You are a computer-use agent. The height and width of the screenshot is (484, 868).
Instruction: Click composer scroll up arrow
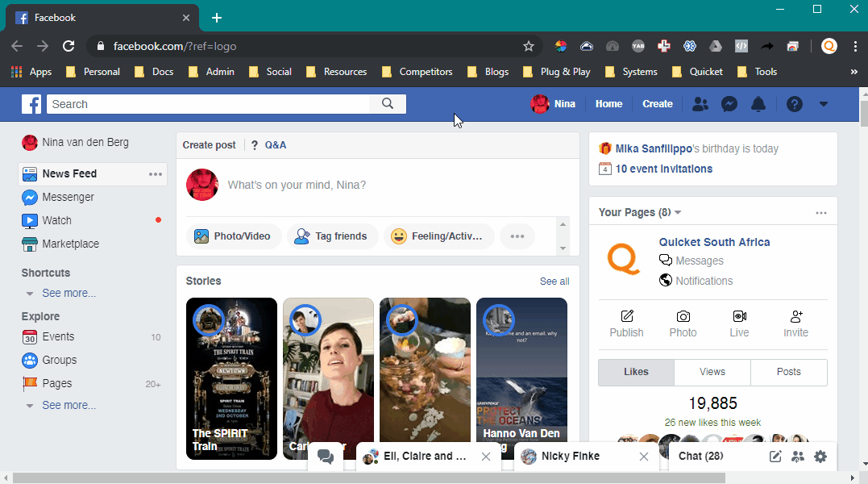[x=563, y=224]
